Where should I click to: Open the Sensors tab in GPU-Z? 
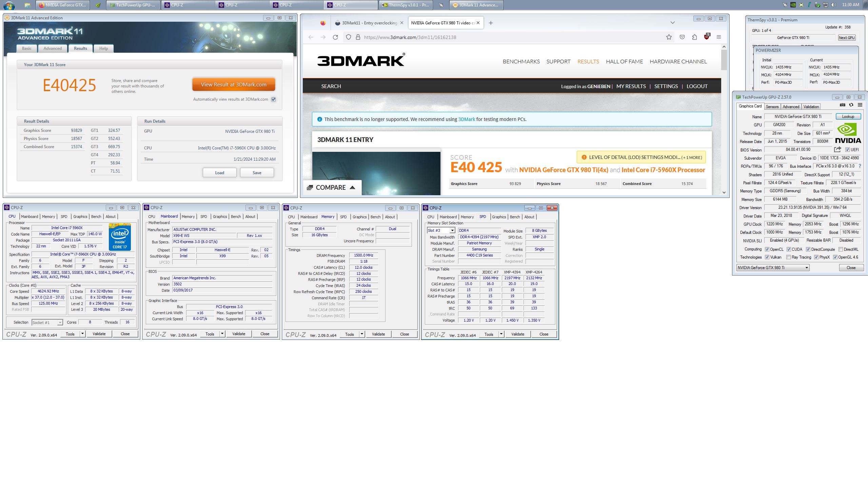tap(772, 107)
